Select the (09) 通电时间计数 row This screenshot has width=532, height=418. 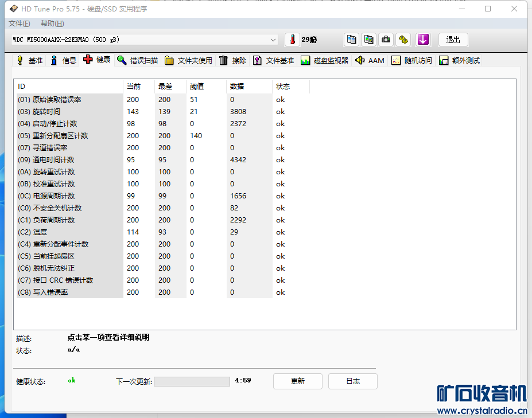pyautogui.click(x=163, y=159)
